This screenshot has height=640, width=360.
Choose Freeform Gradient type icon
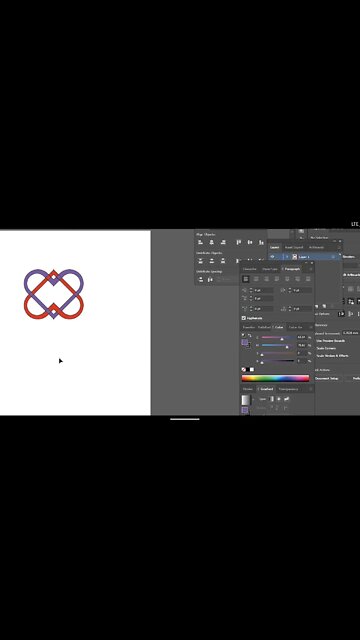pyautogui.click(x=287, y=399)
